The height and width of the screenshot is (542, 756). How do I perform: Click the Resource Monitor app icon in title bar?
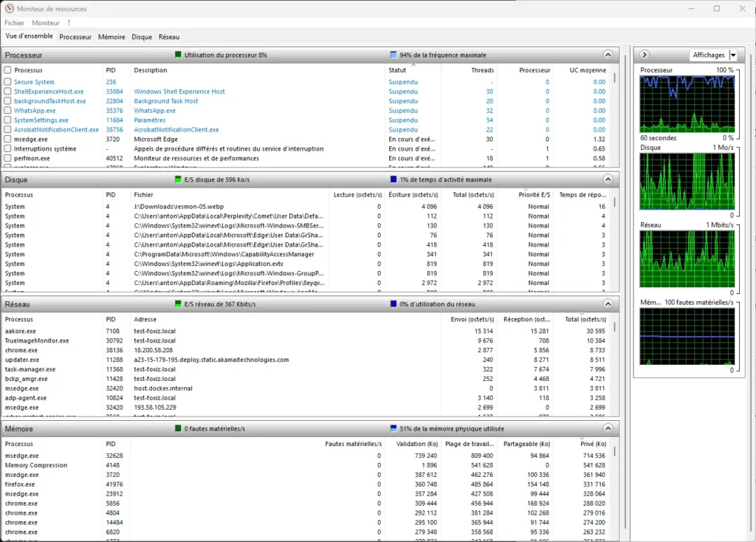[10, 9]
